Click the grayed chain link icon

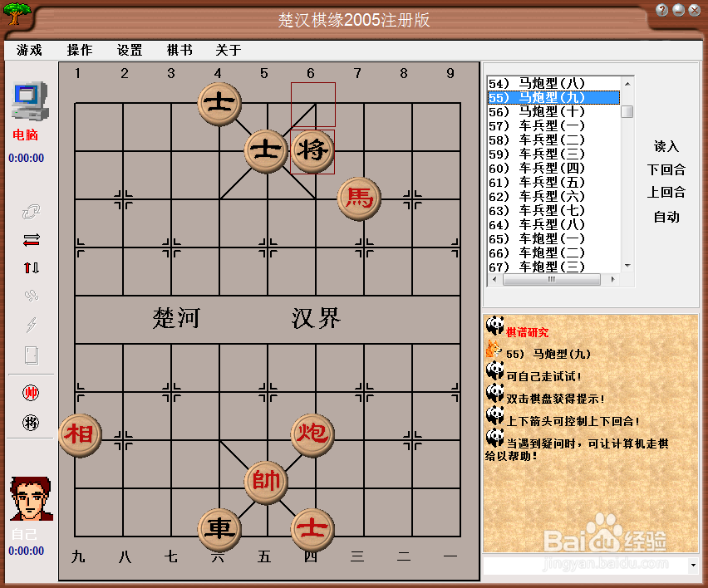pyautogui.click(x=31, y=211)
